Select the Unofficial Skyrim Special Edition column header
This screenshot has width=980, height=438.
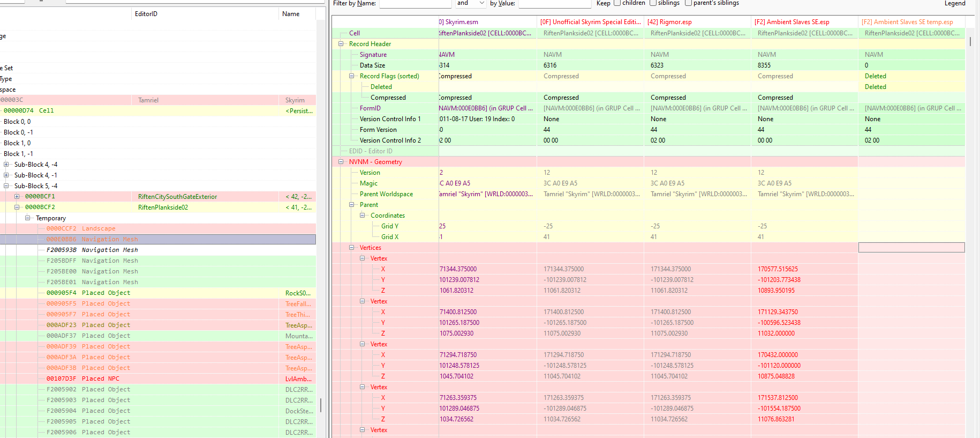pos(590,22)
